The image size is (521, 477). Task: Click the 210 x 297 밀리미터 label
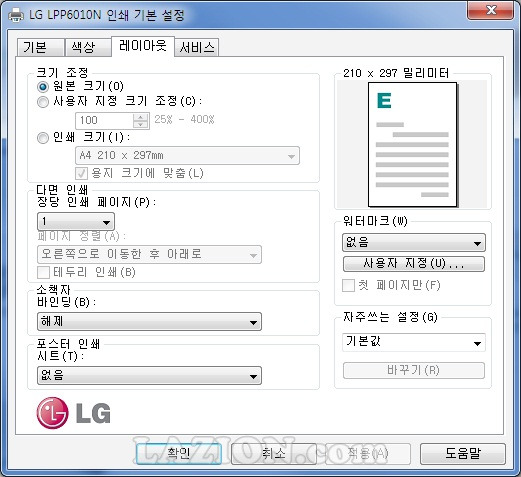396,73
